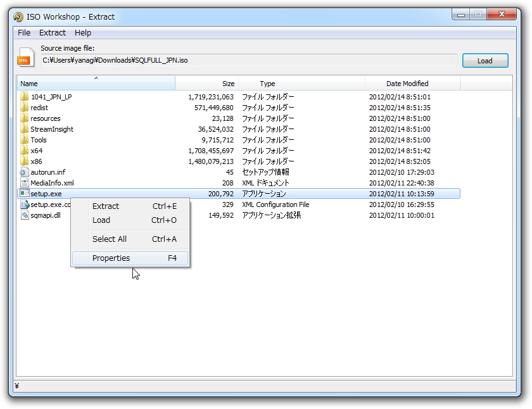Image resolution: width=532 pixels, height=409 pixels.
Task: Sort by the Date Modified column header
Action: pyautogui.click(x=412, y=84)
